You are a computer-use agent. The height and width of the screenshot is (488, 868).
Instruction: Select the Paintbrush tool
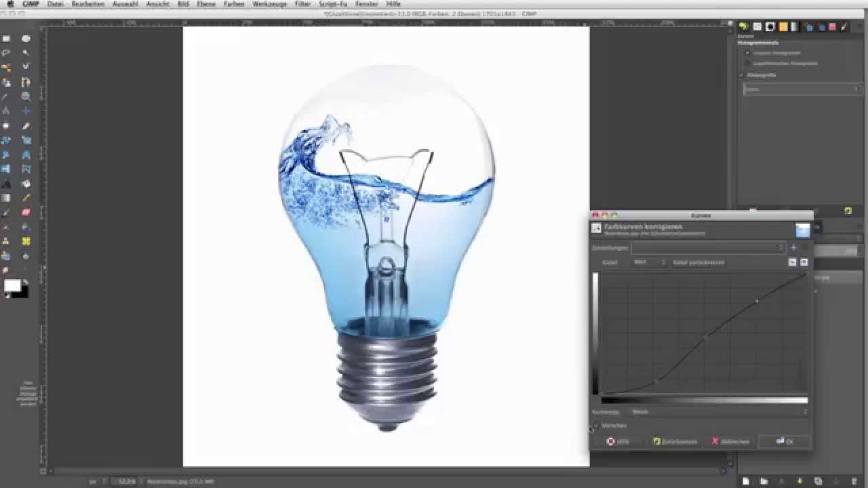(x=6, y=212)
